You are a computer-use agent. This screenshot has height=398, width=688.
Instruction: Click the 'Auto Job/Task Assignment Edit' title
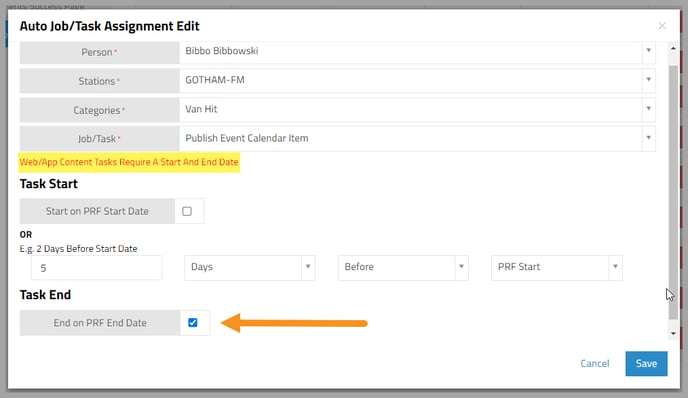coord(109,26)
